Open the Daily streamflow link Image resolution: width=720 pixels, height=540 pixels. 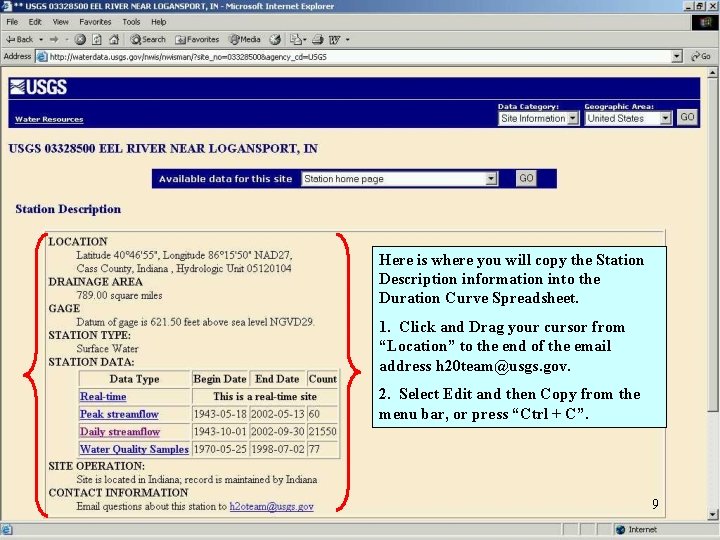[120, 432]
